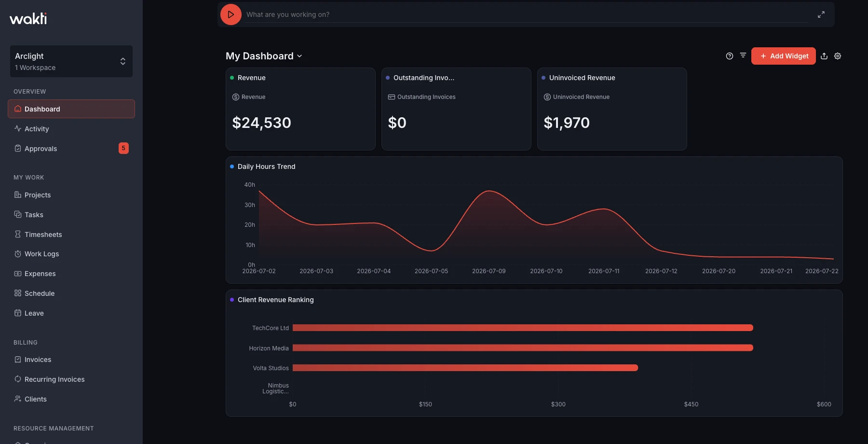
Task: Click the Schedule grid icon
Action: tap(18, 293)
